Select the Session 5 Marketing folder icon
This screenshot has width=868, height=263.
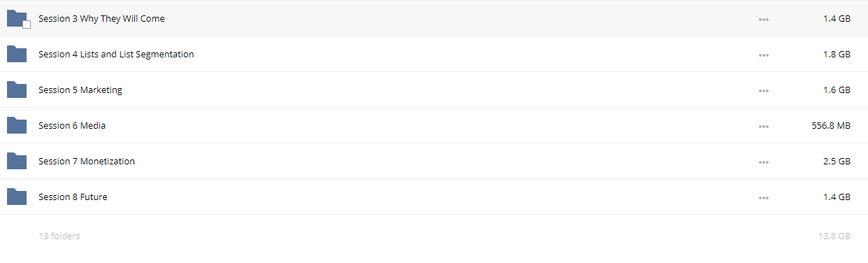pos(17,90)
